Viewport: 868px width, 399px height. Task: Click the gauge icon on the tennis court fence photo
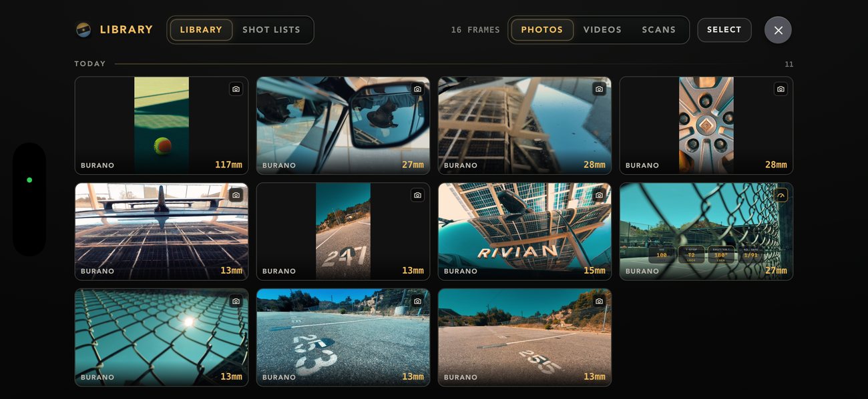pos(781,195)
